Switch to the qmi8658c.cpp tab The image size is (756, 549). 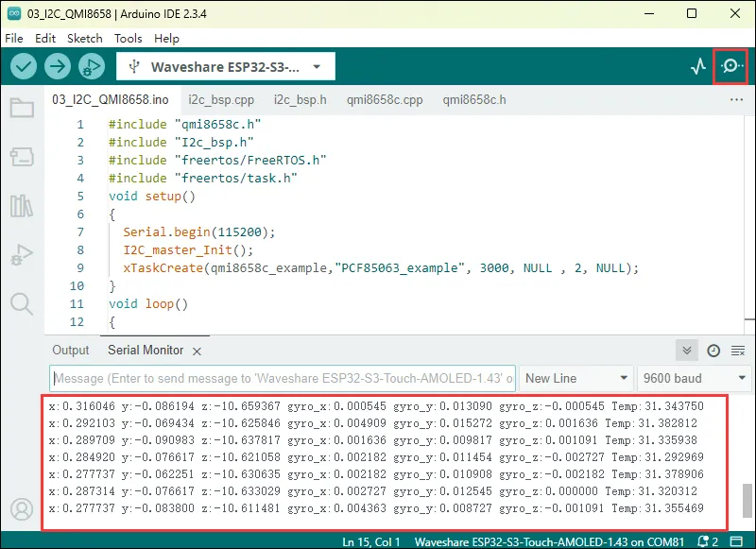pos(385,99)
